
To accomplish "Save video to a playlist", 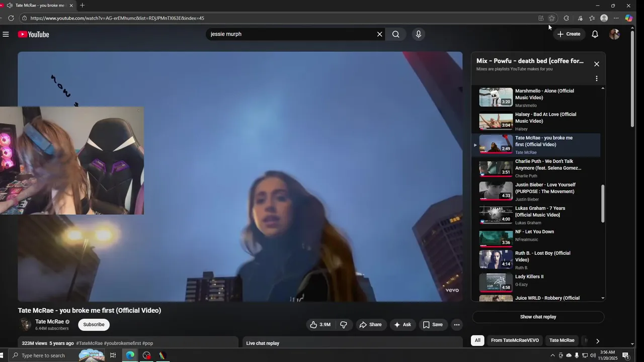I will pos(433,325).
